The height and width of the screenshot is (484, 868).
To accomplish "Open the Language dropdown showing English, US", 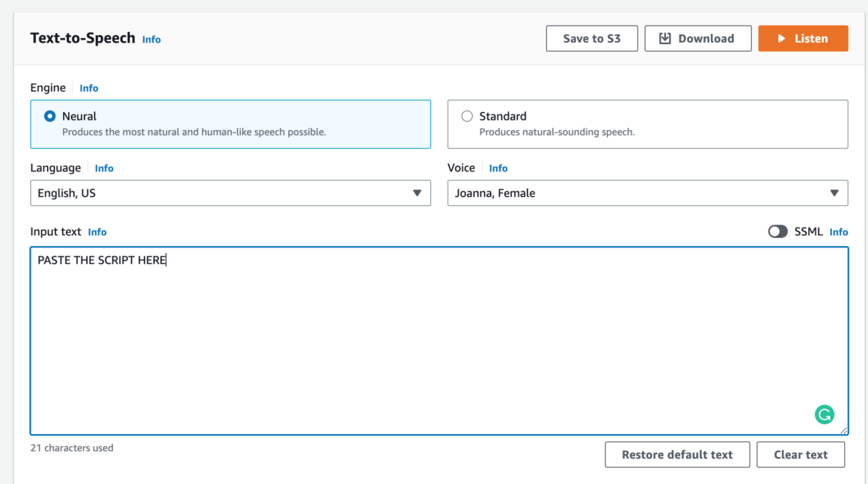I will 230,193.
